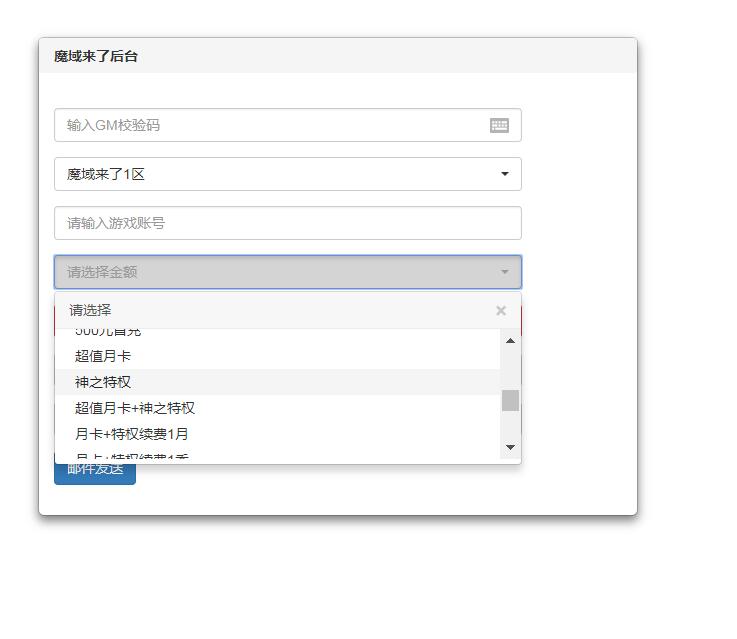
Task: Click the caret arrow of 请选择金额 selector
Action: click(x=505, y=272)
